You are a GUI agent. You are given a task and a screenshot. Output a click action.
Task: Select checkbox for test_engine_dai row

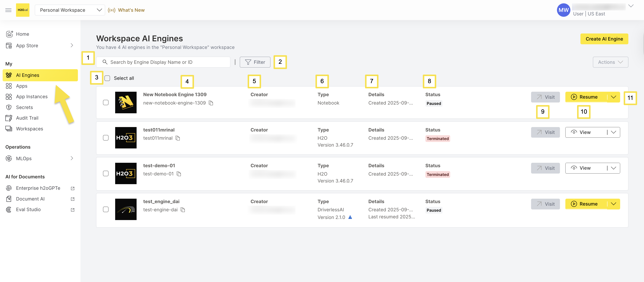click(106, 209)
